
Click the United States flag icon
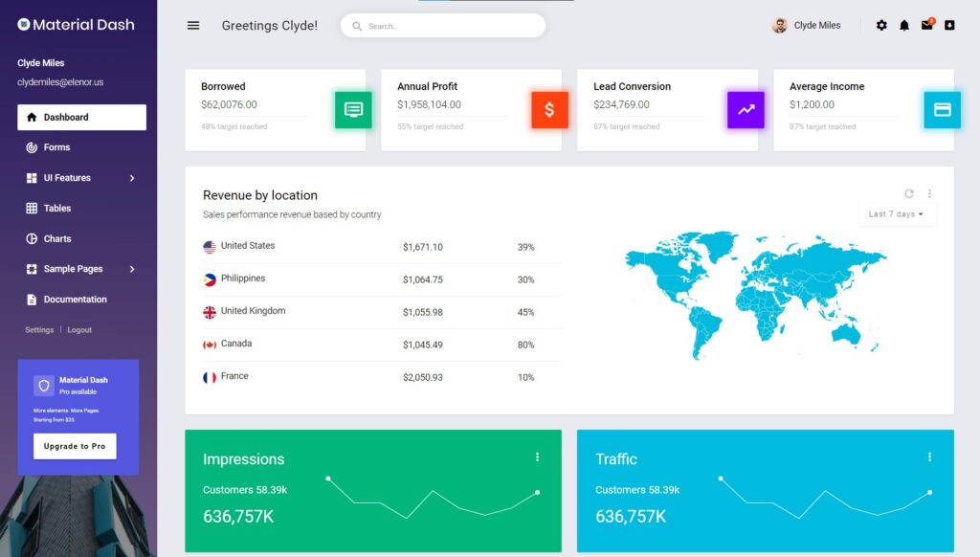(210, 247)
